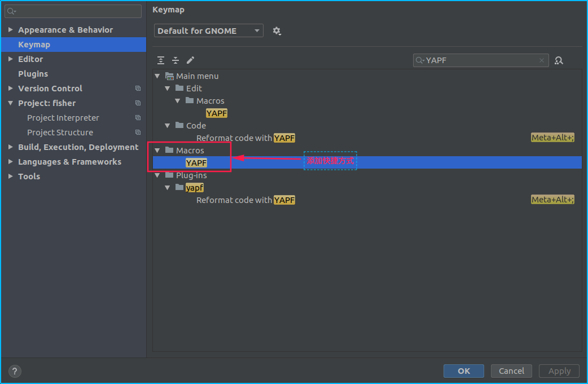The image size is (588, 384).
Task: Expand the Version Control section
Action: point(10,89)
